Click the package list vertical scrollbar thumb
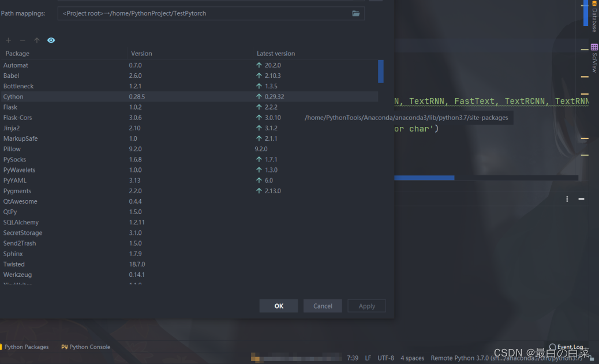 pyautogui.click(x=380, y=71)
